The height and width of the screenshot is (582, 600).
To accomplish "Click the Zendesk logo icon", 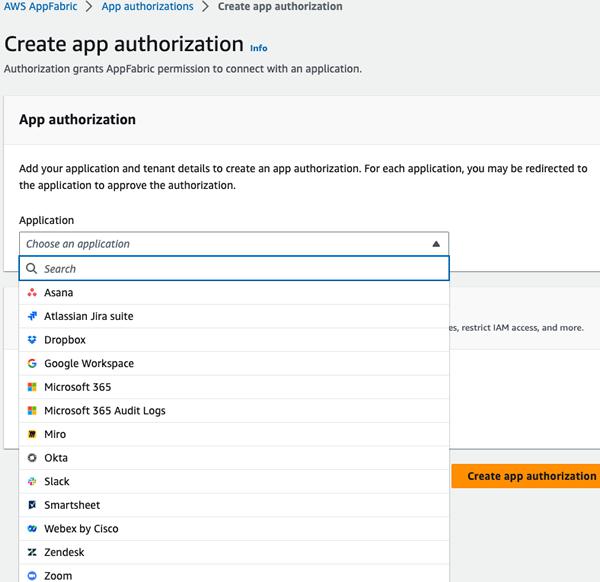I will click(x=33, y=552).
